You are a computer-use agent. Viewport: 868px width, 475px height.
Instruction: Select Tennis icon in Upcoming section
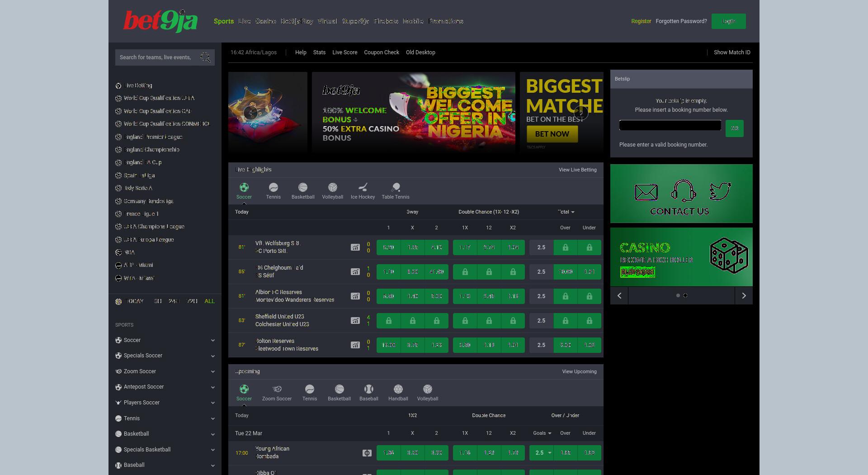click(310, 389)
